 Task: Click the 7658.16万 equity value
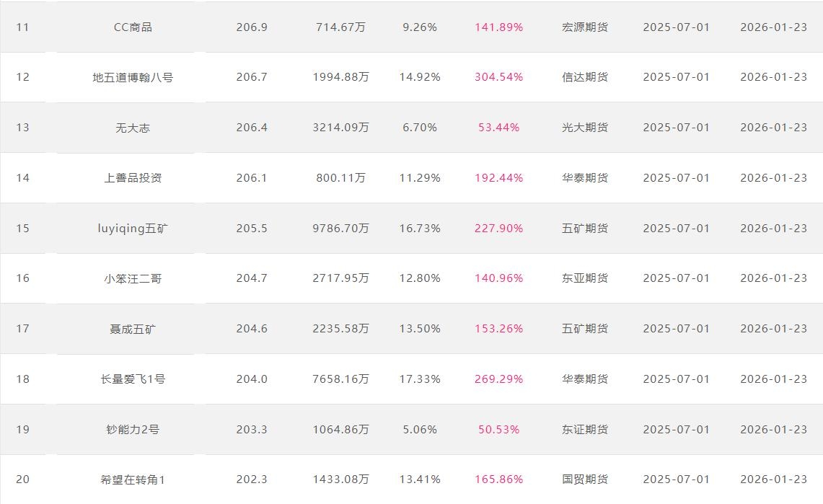340,379
